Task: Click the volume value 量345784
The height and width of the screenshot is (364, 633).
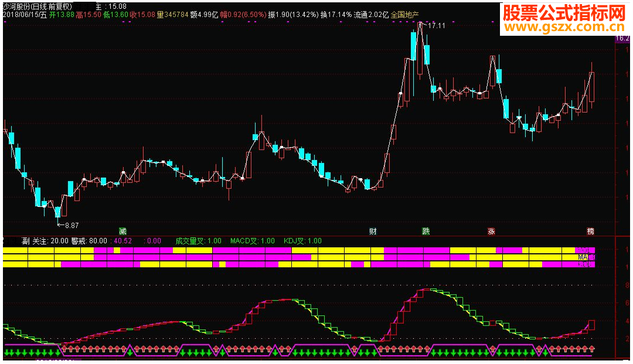Action: pos(172,15)
